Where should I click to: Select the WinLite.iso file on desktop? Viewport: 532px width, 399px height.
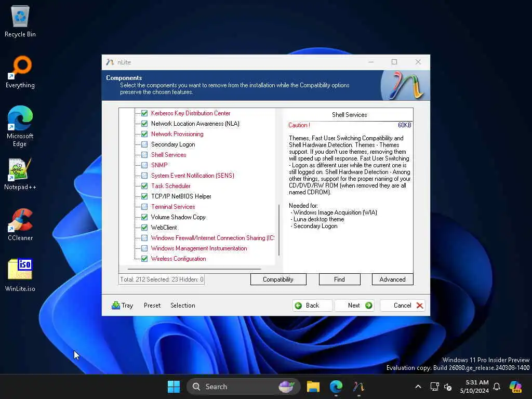click(x=20, y=275)
